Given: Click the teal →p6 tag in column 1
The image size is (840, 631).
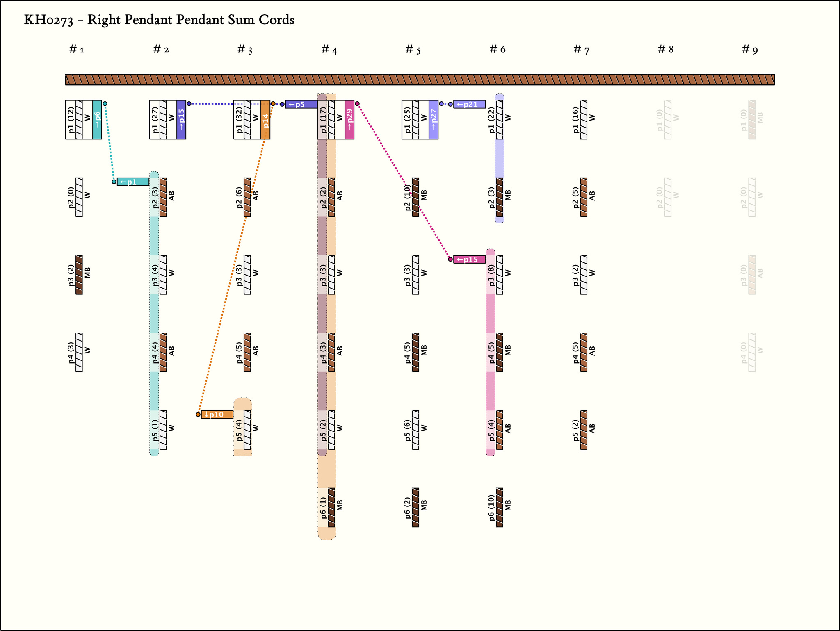Looking at the screenshot, I should pos(97,120).
